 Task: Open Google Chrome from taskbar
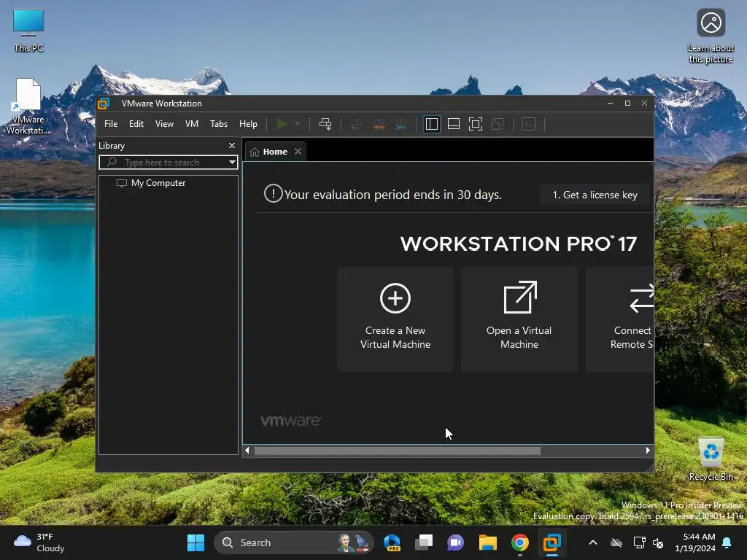[x=519, y=542]
